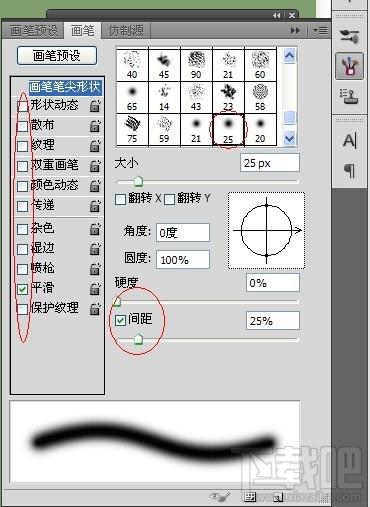
Task: Click lock icon beside 保护纹理
Action: click(x=95, y=309)
